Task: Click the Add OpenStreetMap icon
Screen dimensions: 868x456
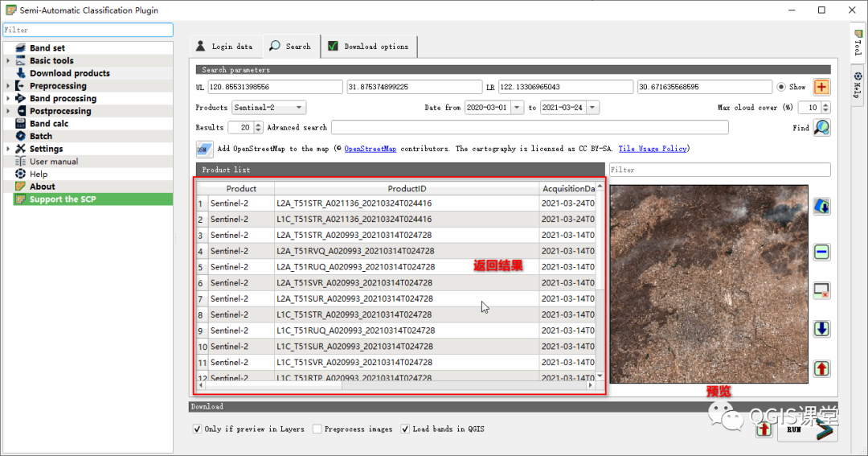Action: [204, 149]
